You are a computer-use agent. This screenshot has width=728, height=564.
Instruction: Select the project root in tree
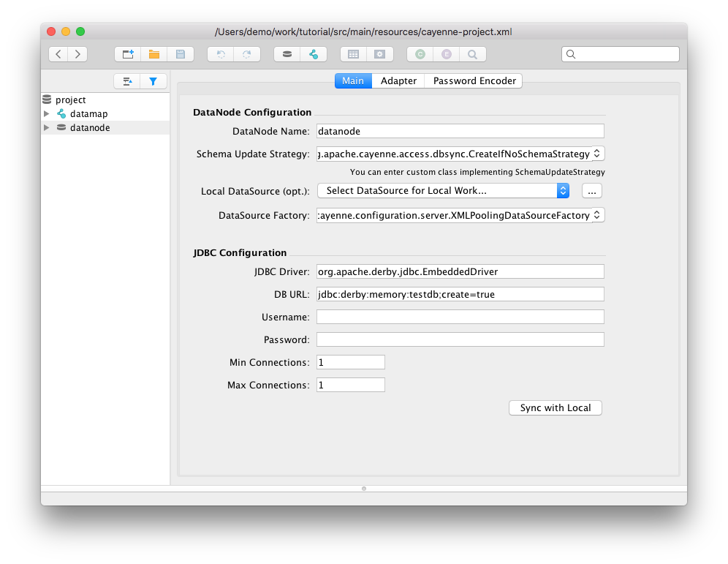[70, 100]
